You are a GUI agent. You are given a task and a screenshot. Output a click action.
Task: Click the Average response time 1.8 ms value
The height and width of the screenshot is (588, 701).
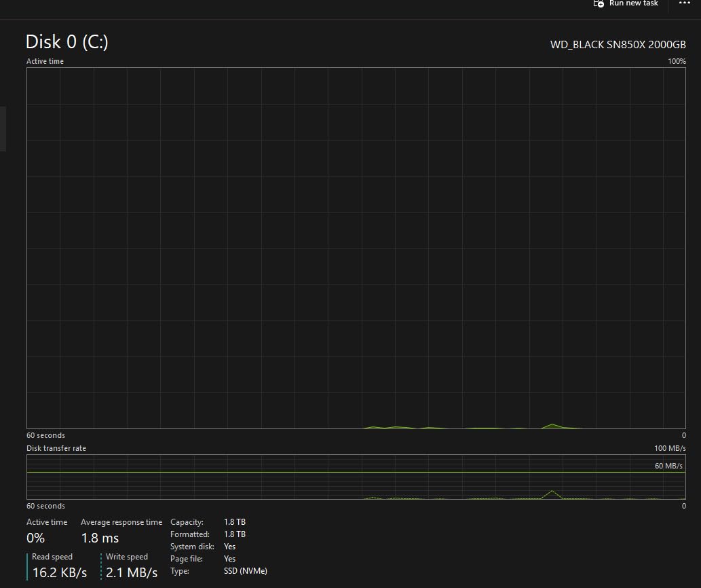click(x=100, y=538)
